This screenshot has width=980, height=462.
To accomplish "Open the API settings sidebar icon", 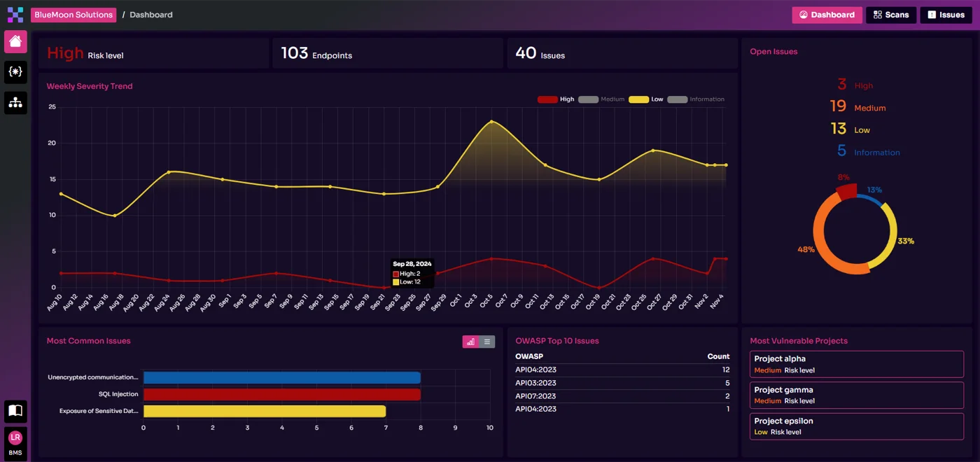I will [15, 72].
